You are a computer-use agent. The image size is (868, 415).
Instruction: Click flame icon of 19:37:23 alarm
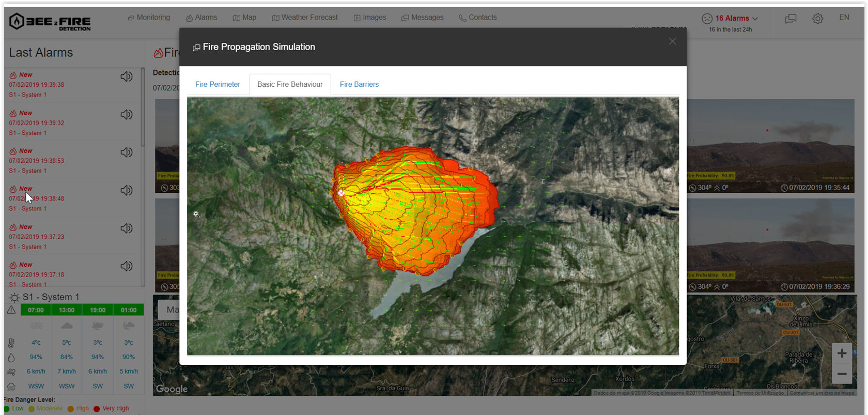(13, 227)
